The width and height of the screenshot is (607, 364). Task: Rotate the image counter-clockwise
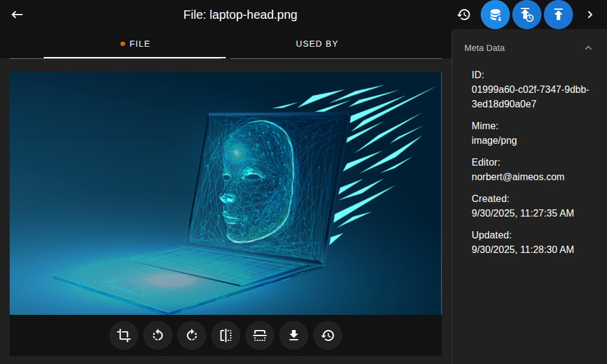[158, 335]
